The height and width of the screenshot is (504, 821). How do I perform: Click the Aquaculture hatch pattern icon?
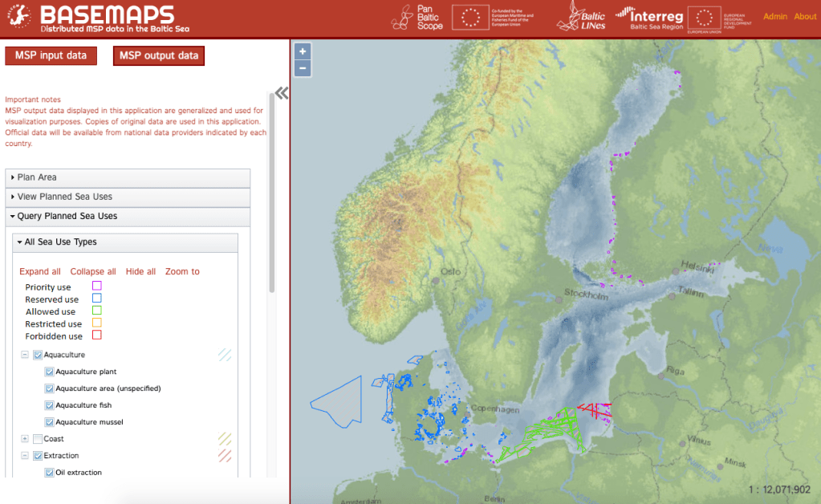[225, 355]
